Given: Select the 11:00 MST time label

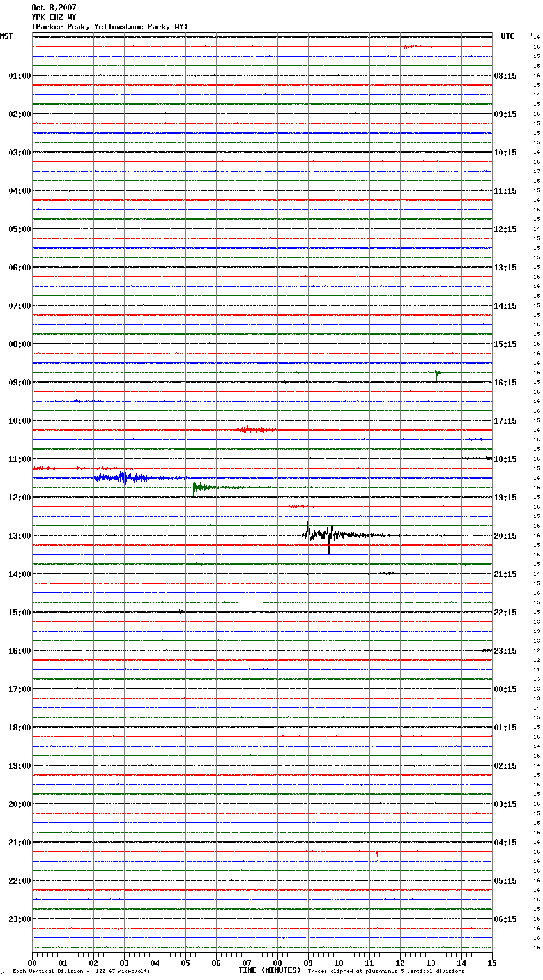Looking at the screenshot, I should point(20,459).
